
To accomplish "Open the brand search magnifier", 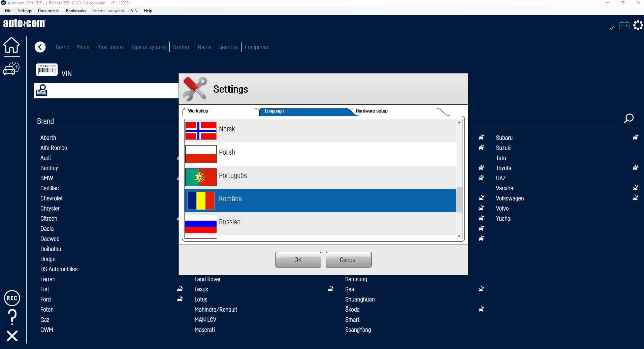I will coord(629,118).
